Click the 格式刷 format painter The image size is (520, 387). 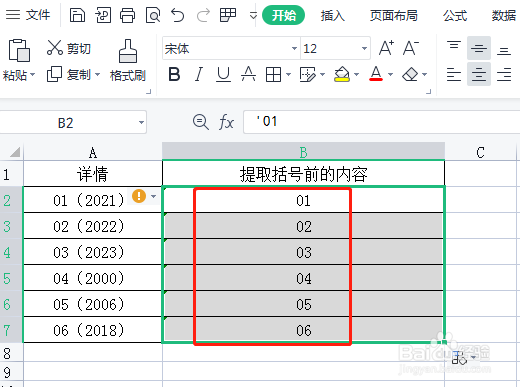(128, 60)
